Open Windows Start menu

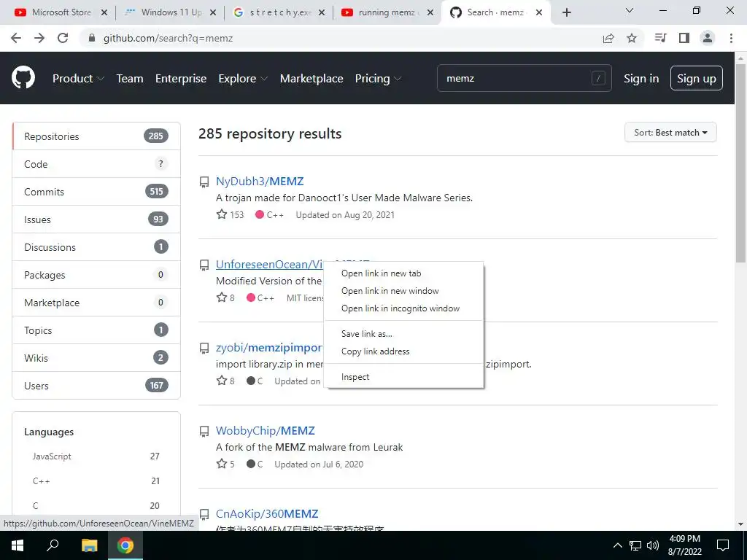tap(18, 545)
